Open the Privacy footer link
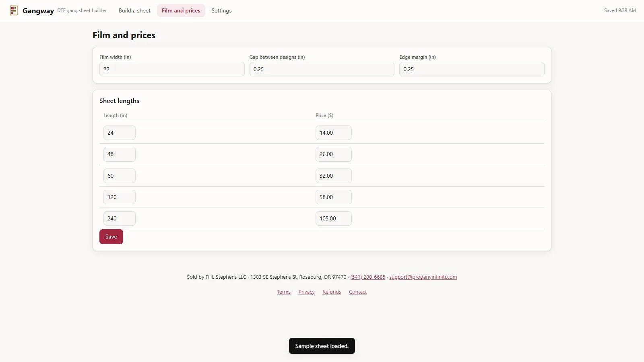 (307, 292)
